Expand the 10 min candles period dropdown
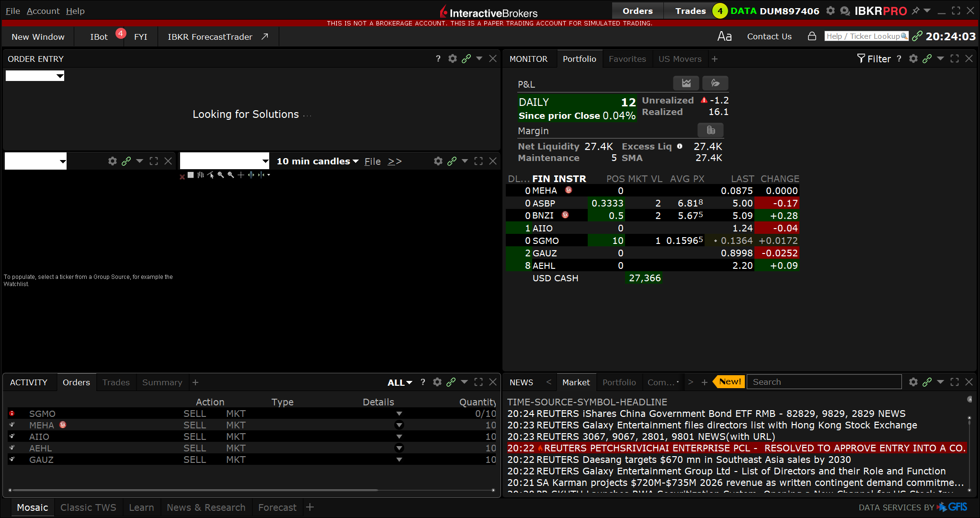 (x=318, y=161)
